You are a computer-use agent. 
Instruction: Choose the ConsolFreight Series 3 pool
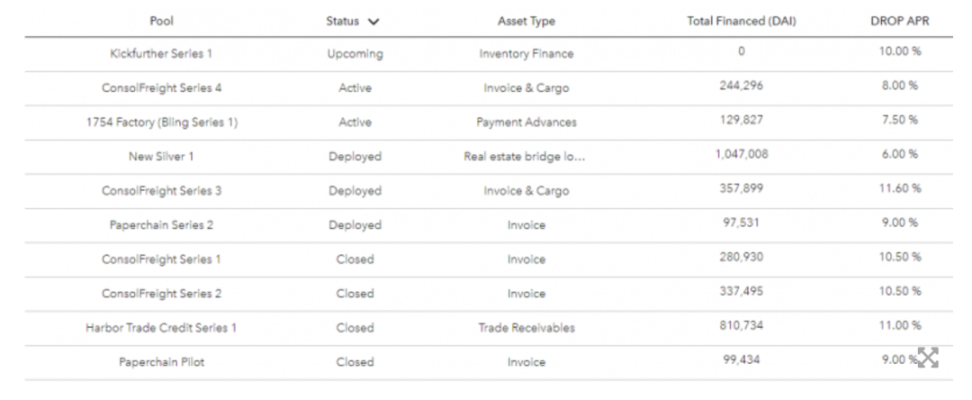[161, 190]
